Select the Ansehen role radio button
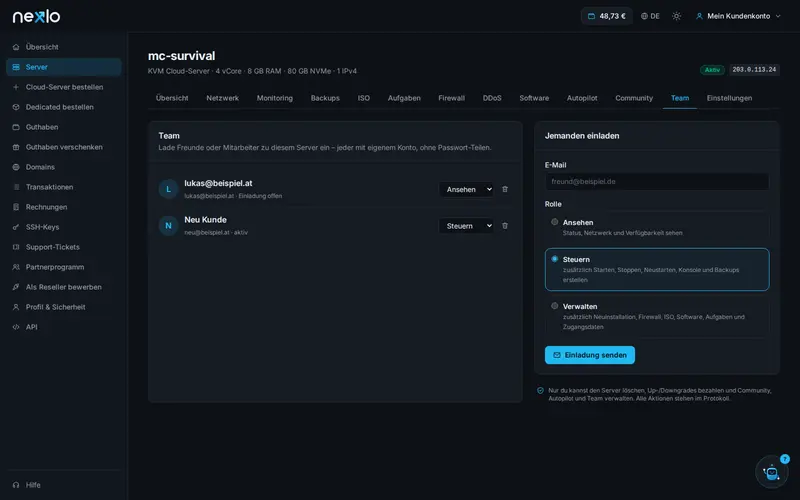 click(x=555, y=222)
